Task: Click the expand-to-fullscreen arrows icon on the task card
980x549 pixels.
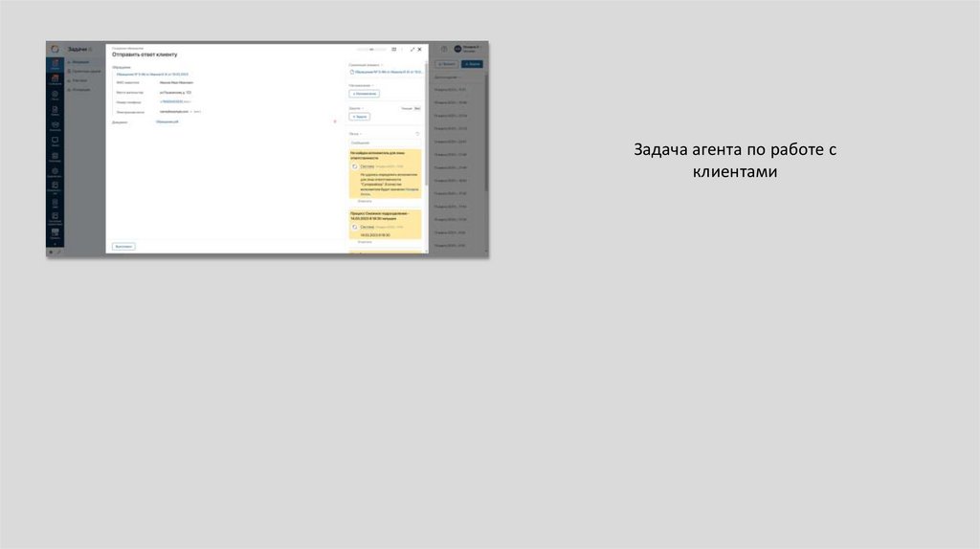Action: (412, 49)
